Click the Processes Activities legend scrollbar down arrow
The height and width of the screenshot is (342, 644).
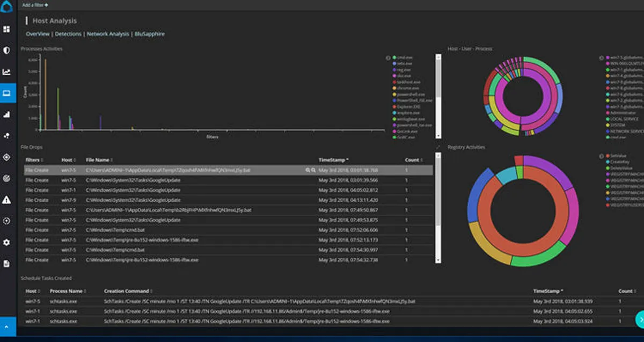tap(438, 136)
